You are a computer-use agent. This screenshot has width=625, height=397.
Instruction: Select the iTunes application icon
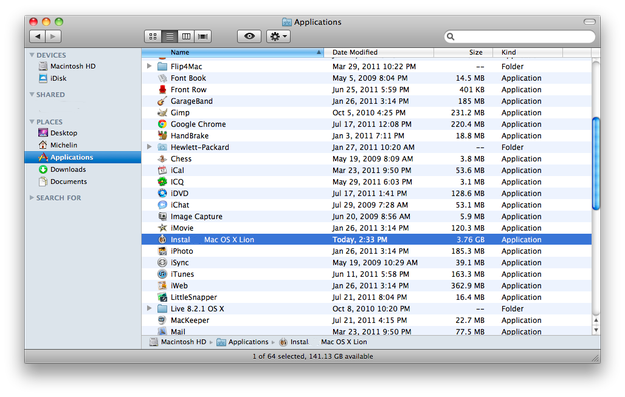(162, 274)
